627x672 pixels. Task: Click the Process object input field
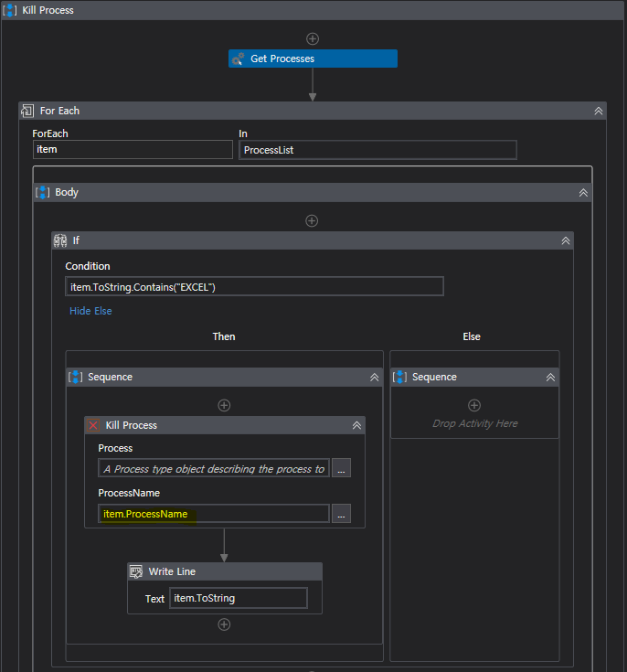coord(214,468)
